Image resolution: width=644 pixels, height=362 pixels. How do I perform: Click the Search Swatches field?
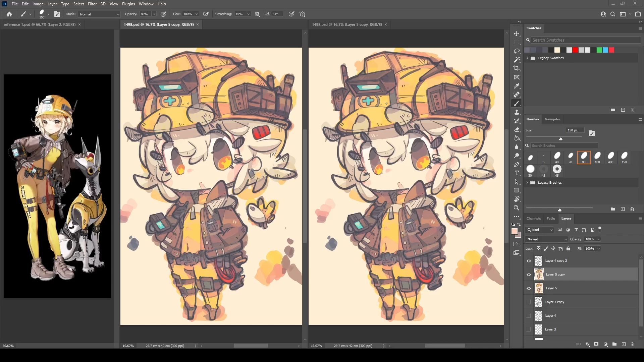click(x=585, y=40)
